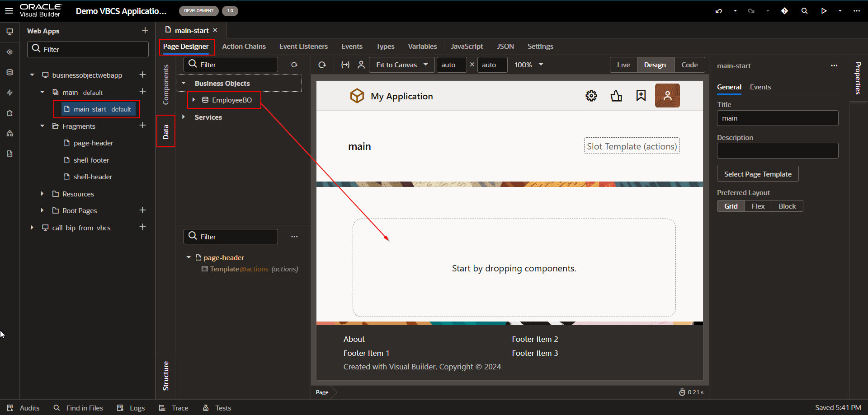The image size is (868, 415).
Task: Select Block preferred layout
Action: tap(787, 206)
